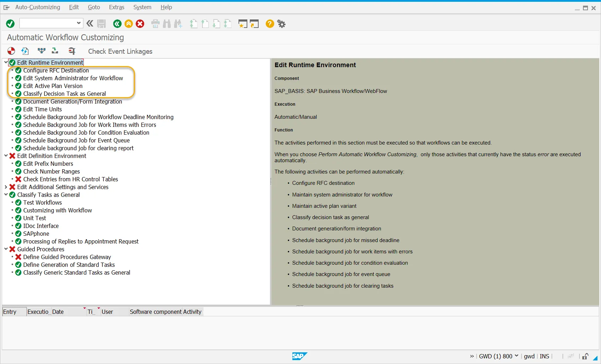Screen dimensions: 601x364
Task: Click the orange Exit icon
Action: (129, 24)
